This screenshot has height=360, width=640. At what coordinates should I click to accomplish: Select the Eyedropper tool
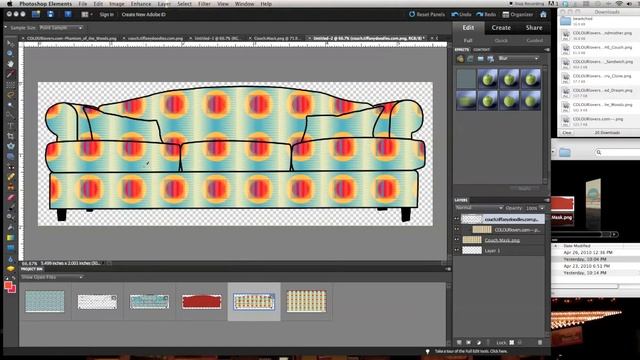10,74
